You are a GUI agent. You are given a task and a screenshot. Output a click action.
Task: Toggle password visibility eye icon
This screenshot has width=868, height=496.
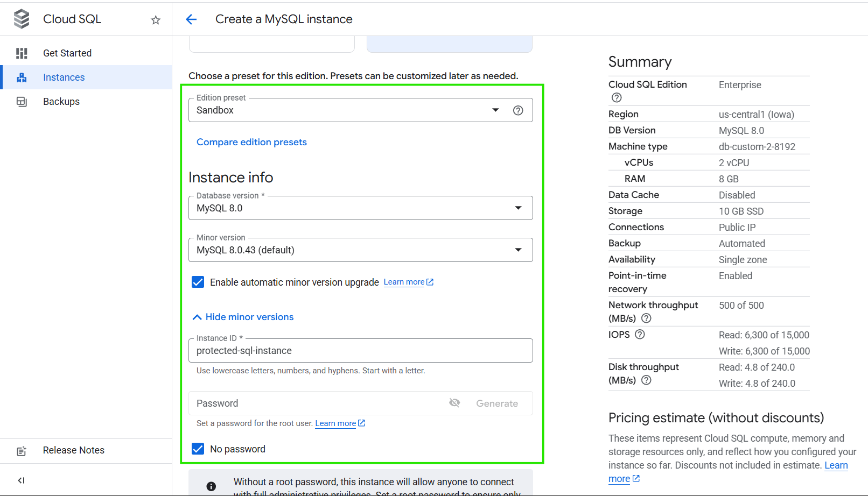[454, 403]
